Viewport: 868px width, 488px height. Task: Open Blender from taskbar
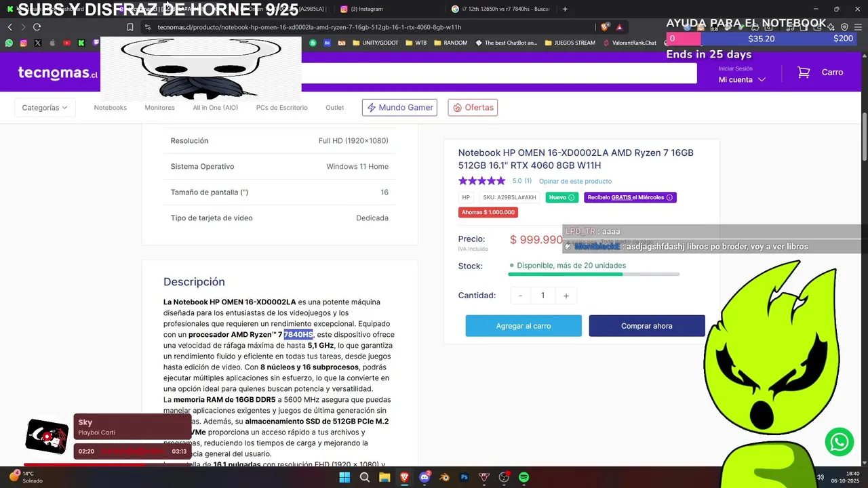444,477
